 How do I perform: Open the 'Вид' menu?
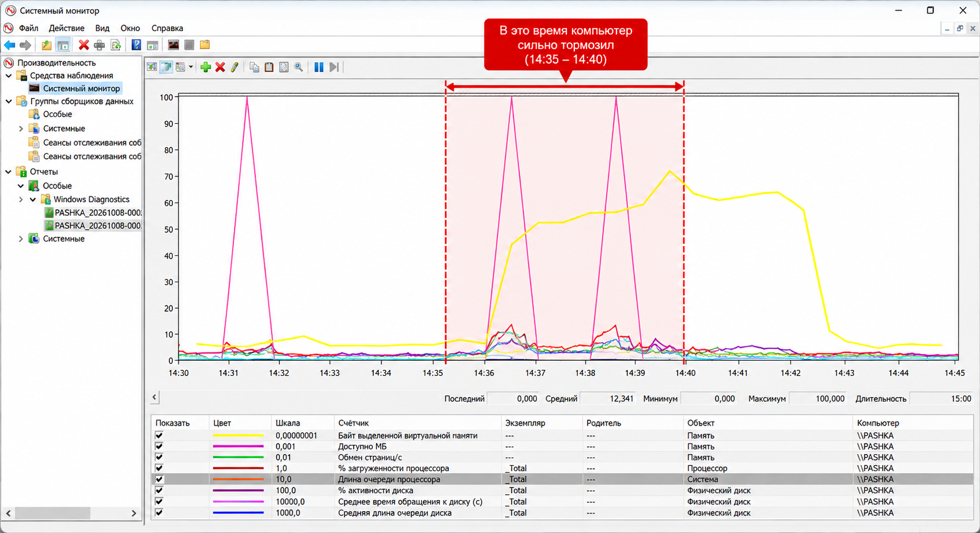click(103, 28)
